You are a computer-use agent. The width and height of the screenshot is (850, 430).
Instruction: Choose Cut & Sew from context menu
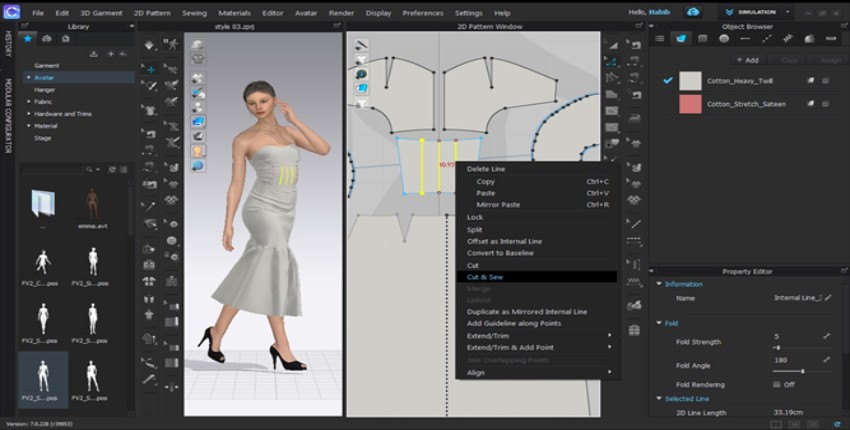536,277
